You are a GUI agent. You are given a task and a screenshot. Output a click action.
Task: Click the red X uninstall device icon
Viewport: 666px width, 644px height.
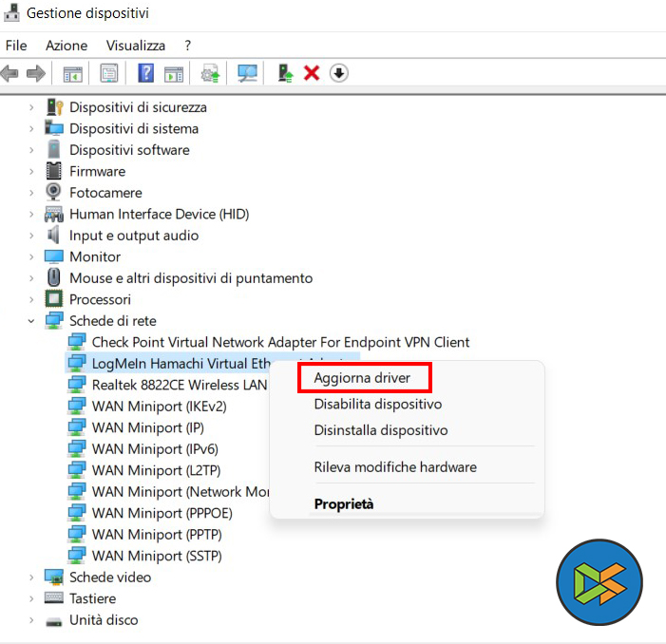pos(312,73)
